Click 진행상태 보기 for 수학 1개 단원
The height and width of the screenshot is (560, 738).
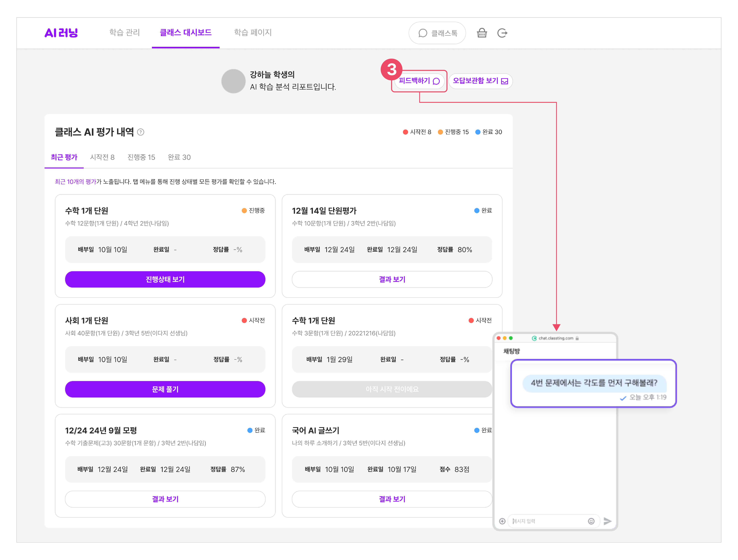[165, 279]
